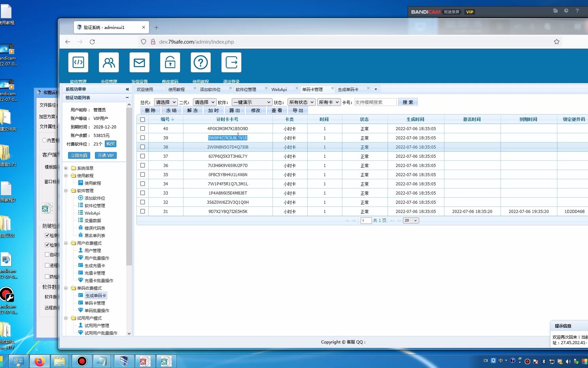Open 错误代码表 in the tree
588x368 pixels.
[95, 228]
